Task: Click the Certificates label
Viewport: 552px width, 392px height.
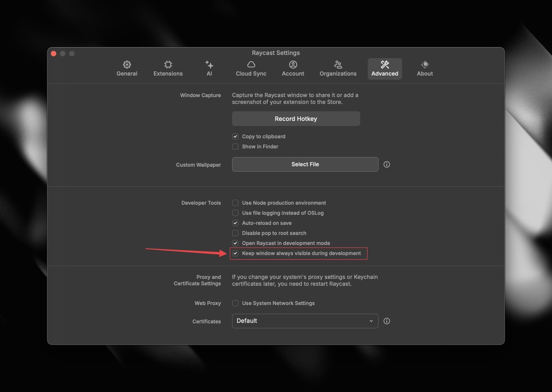Action: [x=207, y=322]
